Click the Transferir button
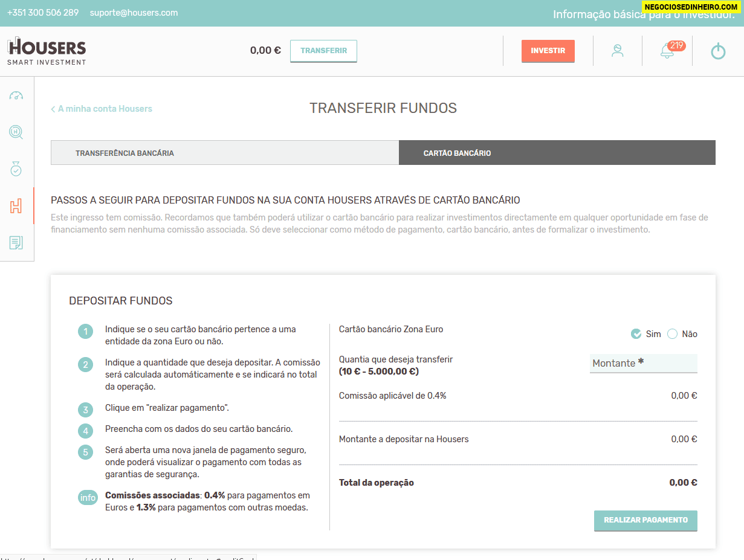 tap(323, 51)
